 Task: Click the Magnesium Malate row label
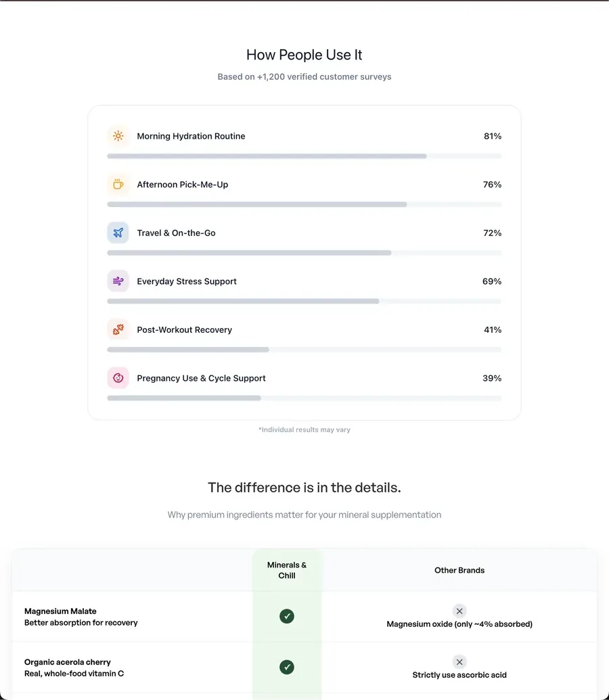tap(81, 617)
